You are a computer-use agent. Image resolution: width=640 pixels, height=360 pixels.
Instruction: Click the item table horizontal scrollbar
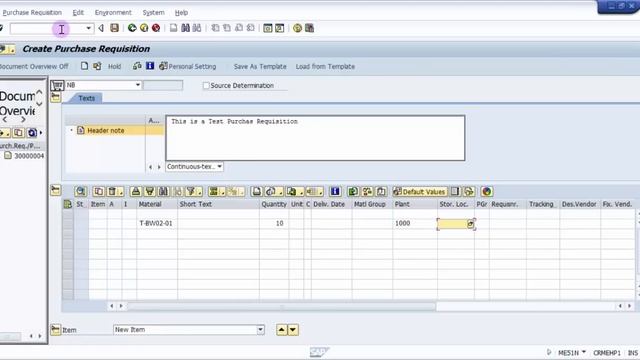(x=282, y=306)
